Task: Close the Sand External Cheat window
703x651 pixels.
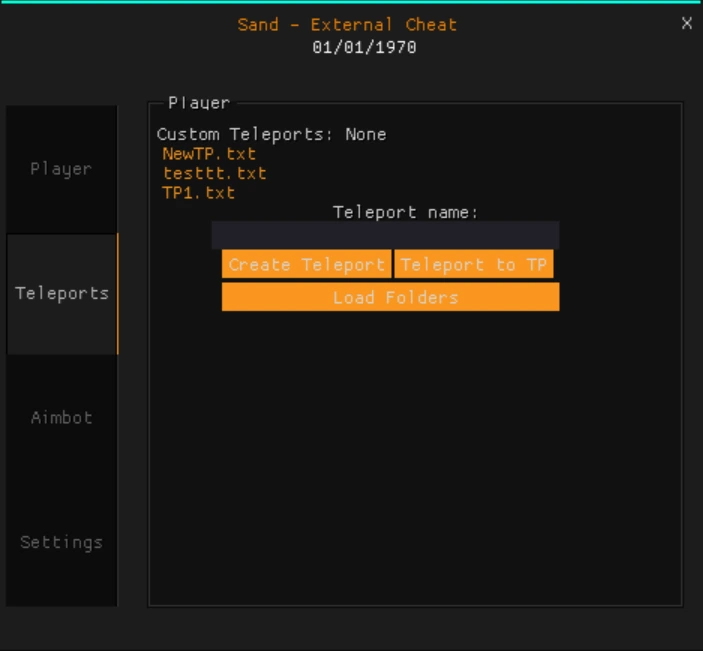Action: pyautogui.click(x=686, y=23)
